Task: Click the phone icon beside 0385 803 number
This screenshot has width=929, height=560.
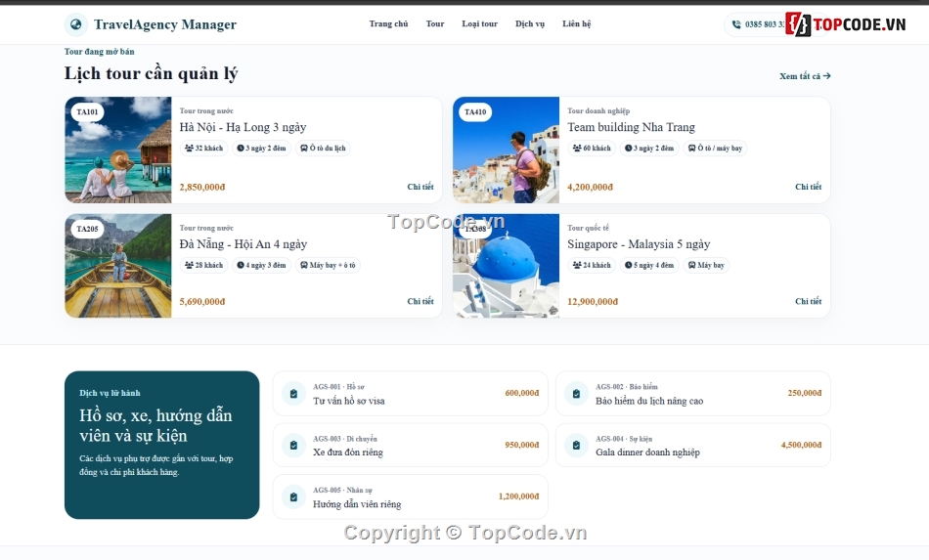Action: 736,24
